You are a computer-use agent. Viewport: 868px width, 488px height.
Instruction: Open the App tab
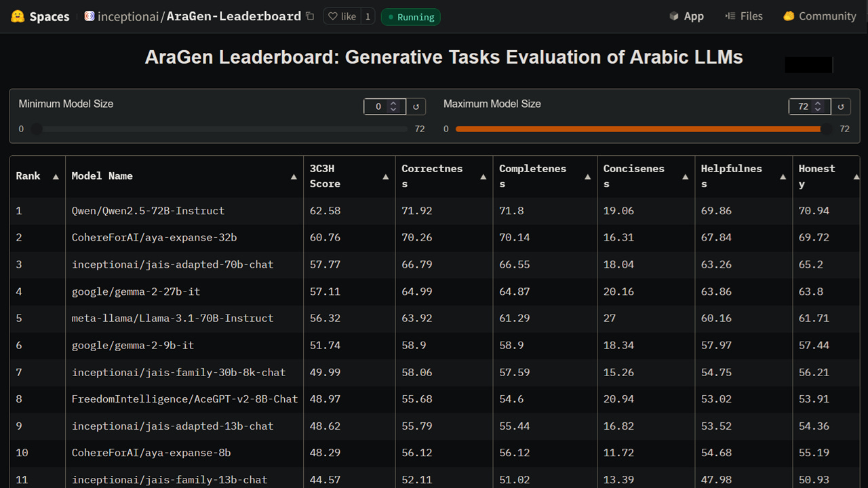[686, 16]
